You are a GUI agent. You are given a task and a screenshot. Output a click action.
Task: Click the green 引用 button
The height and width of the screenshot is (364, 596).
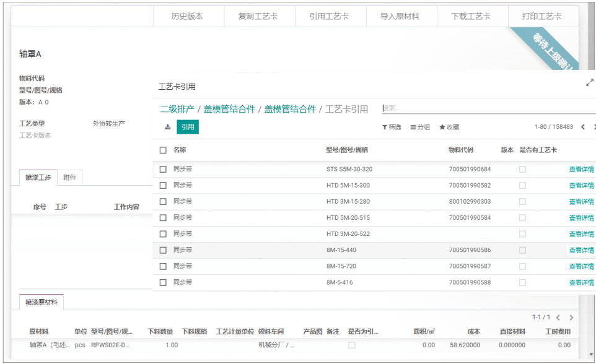[188, 127]
